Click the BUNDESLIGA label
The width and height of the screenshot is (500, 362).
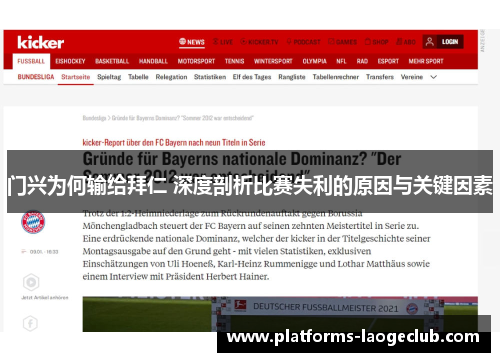(x=36, y=77)
